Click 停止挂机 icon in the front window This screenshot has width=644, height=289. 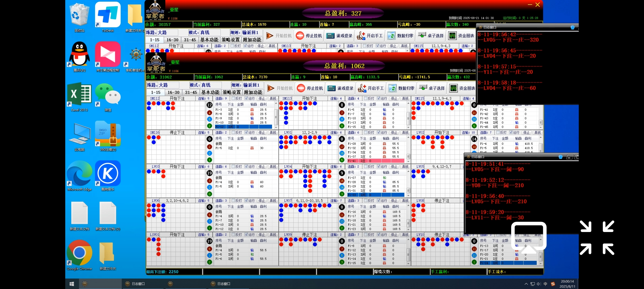[x=301, y=88]
